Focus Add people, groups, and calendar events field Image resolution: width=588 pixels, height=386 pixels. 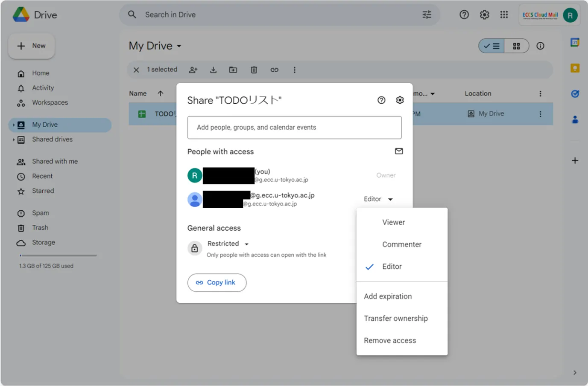click(x=294, y=128)
